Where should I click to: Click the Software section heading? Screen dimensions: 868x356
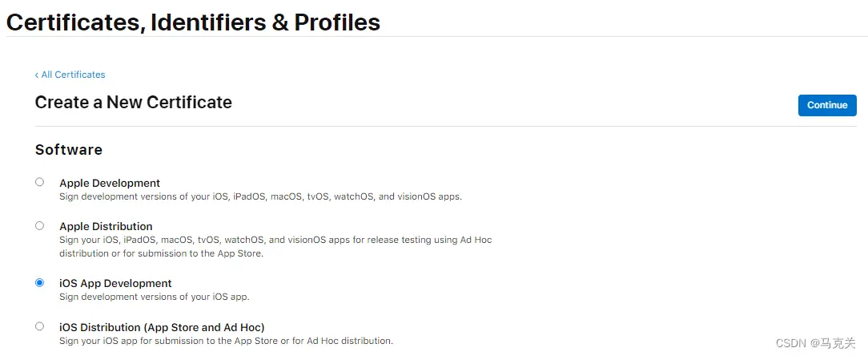point(69,150)
